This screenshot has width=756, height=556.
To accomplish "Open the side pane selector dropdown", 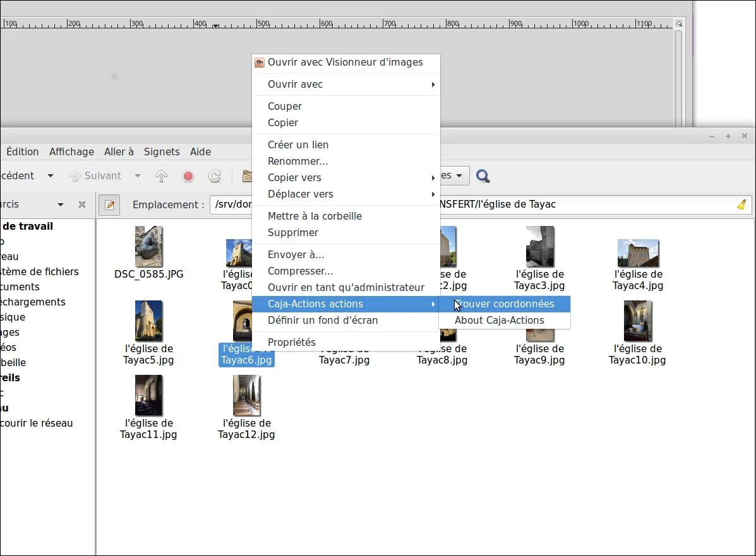I will pos(60,204).
